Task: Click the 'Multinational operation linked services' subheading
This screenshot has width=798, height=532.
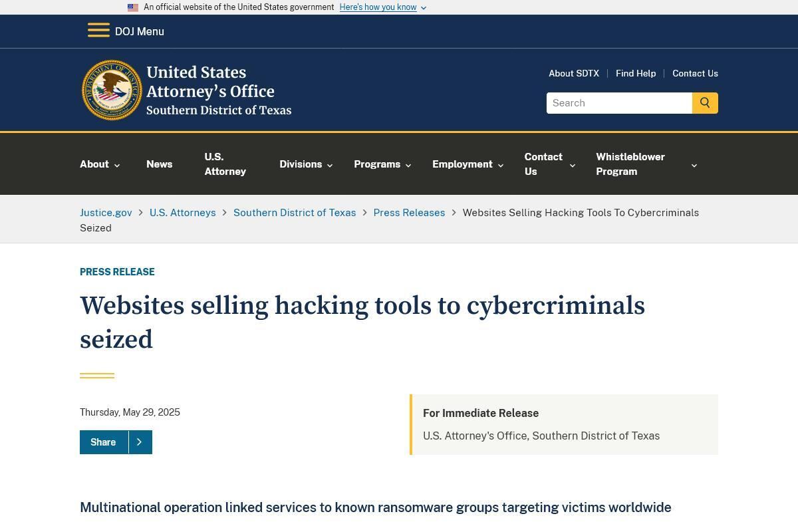Action: (x=376, y=507)
